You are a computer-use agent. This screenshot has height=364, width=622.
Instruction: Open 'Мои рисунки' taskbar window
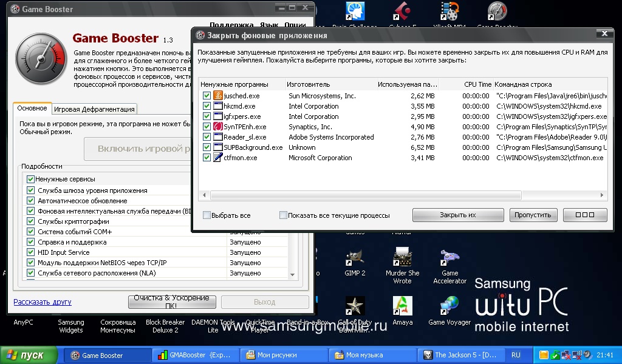pyautogui.click(x=284, y=356)
